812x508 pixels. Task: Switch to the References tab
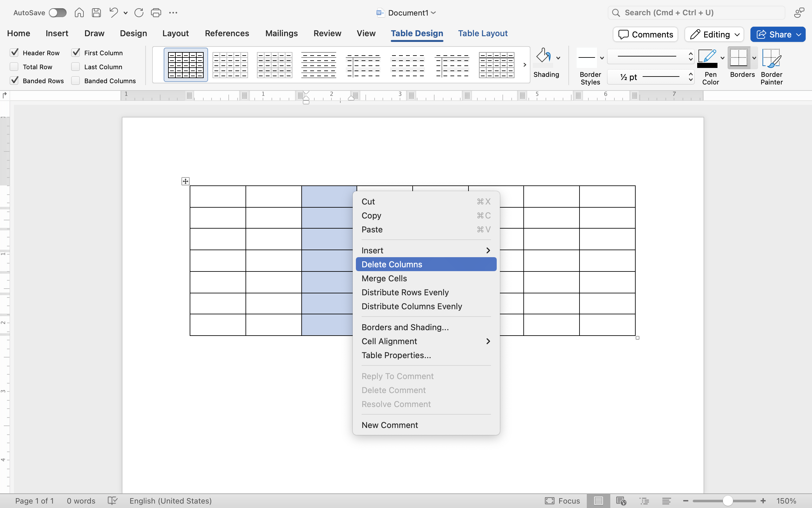[227, 33]
